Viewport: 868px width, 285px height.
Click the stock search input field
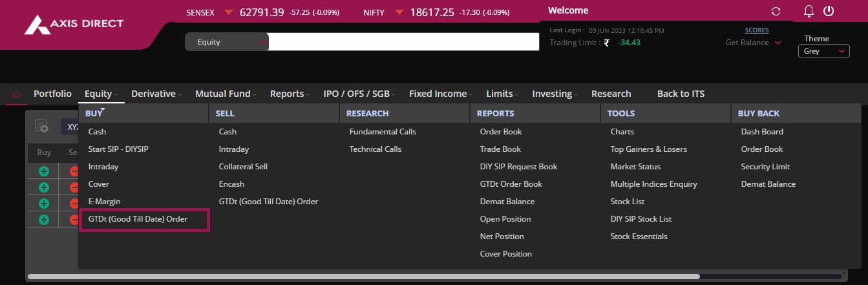click(x=403, y=42)
